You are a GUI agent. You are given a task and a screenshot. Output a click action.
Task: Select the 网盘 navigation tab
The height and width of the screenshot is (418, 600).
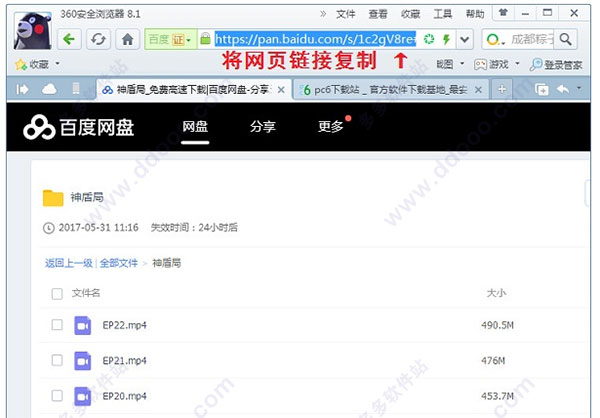click(195, 127)
